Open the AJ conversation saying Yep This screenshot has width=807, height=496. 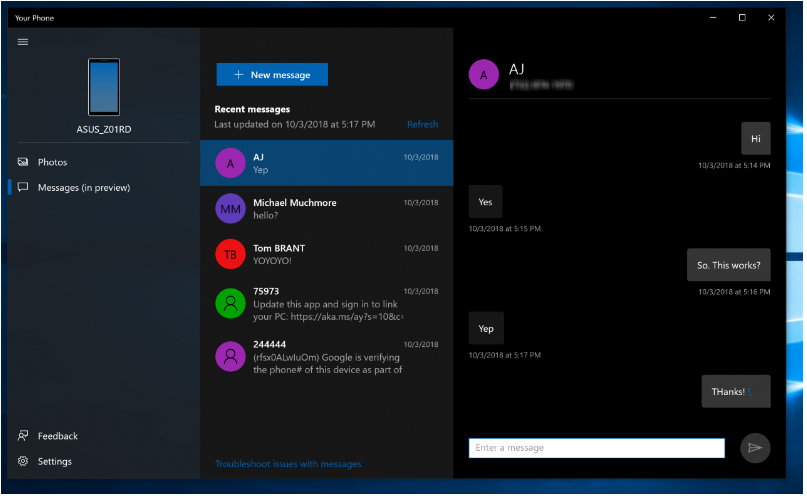tap(327, 163)
